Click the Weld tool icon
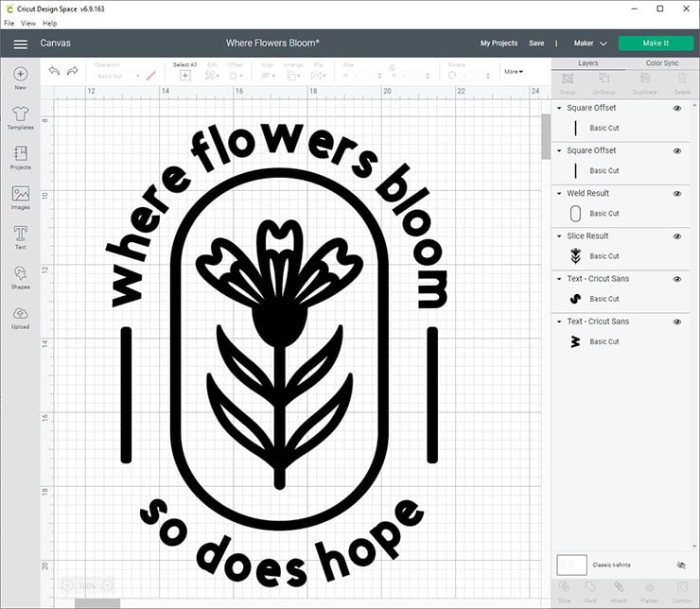This screenshot has width=700, height=609. coord(590,586)
